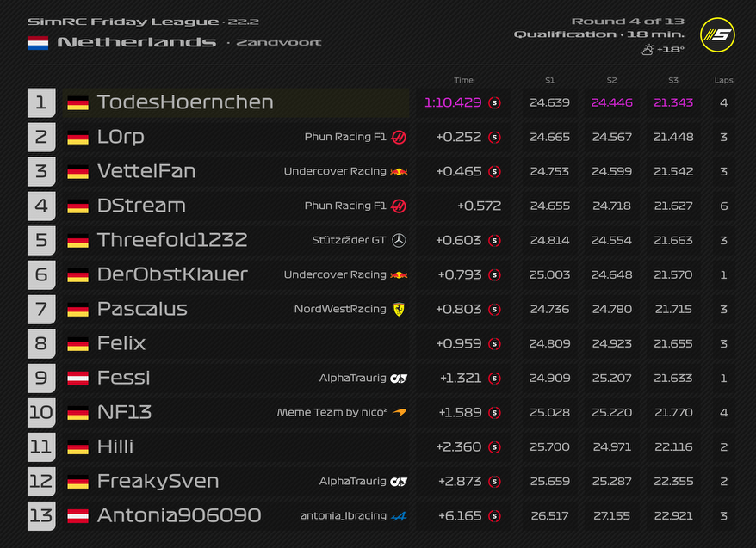Click the Haas logo beside L0rp
The height and width of the screenshot is (548, 756).
pos(399,137)
